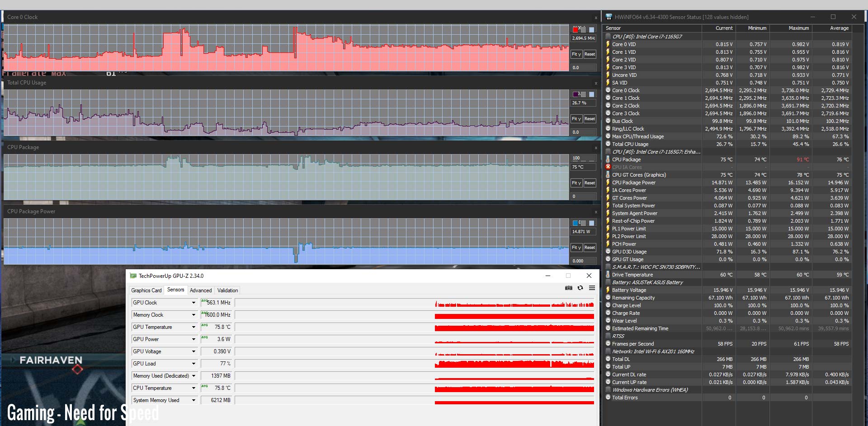Reset the CPU Package Power graph
This screenshot has width=868, height=426.
(590, 248)
